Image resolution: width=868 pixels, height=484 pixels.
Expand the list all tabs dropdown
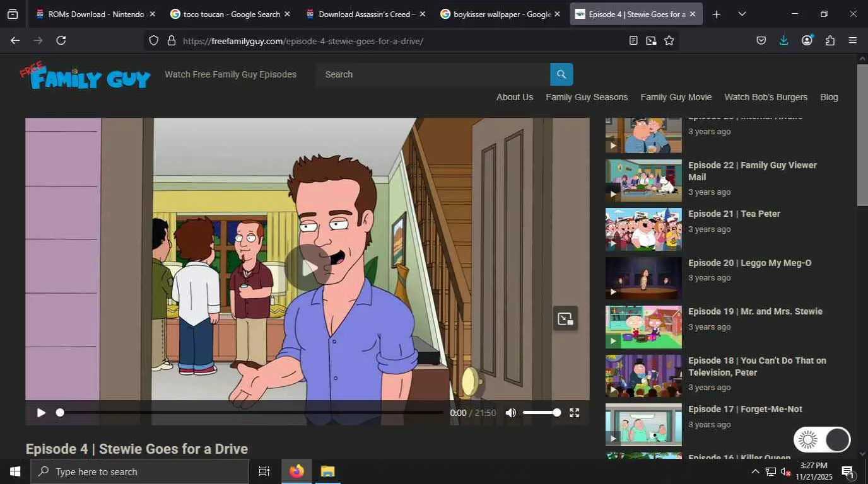742,14
